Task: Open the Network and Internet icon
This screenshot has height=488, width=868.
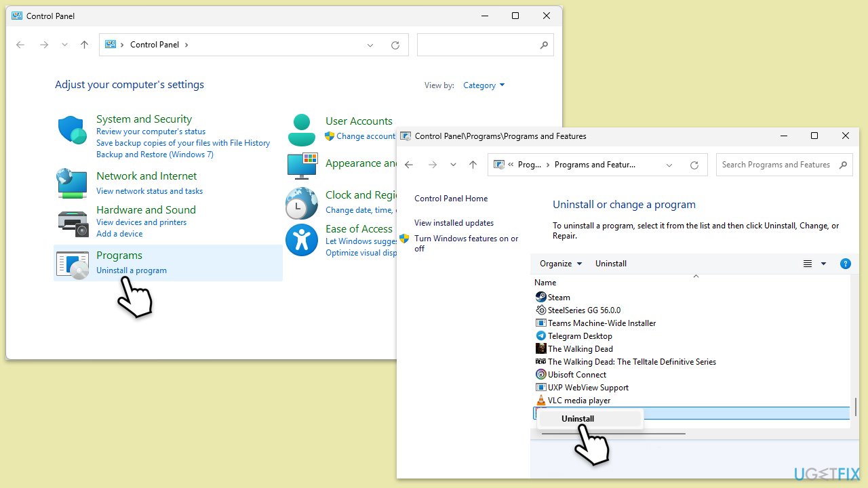Action: point(72,183)
